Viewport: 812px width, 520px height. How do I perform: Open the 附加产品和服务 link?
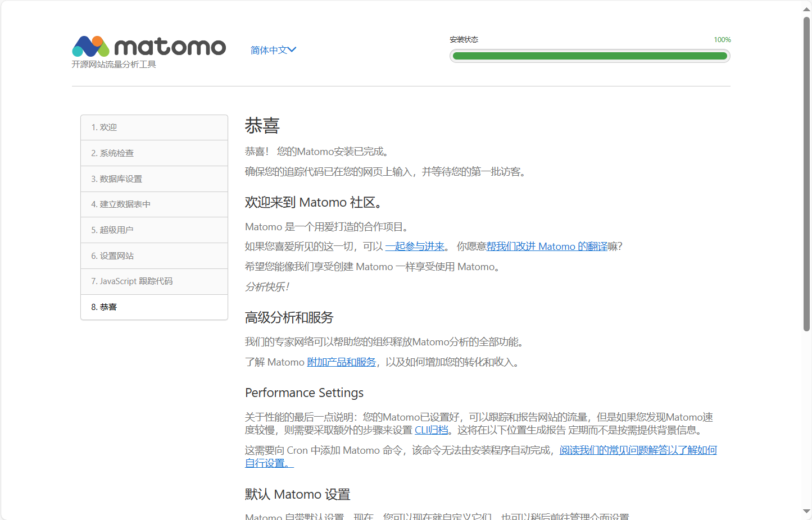click(342, 362)
